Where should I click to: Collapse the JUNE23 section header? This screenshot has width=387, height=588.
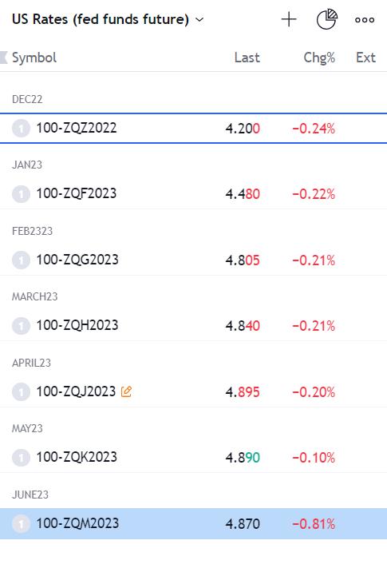[x=30, y=495]
